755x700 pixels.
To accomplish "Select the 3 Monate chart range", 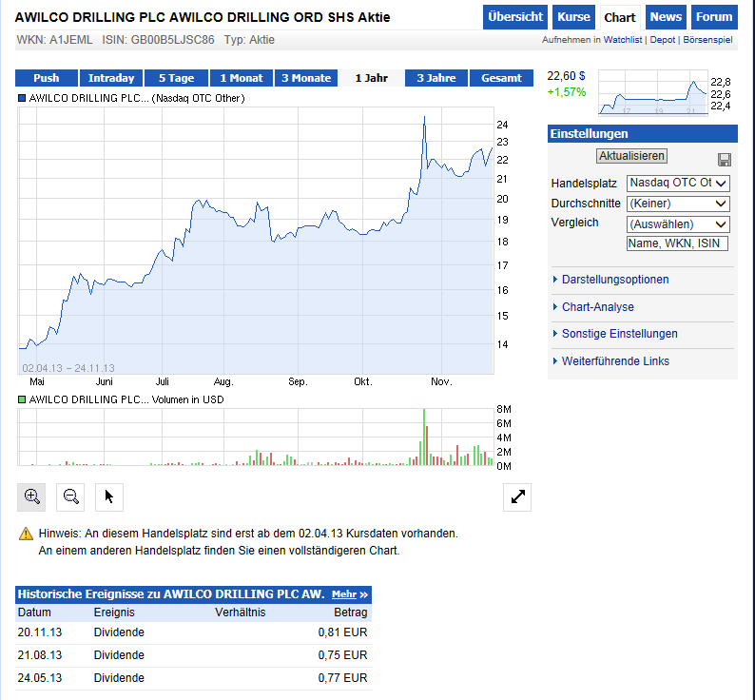I will click(x=306, y=78).
